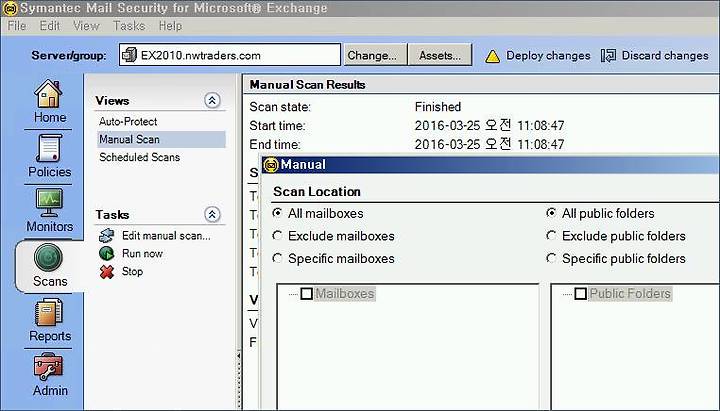Click the Assets... button
The image size is (720, 411).
pyautogui.click(x=440, y=55)
